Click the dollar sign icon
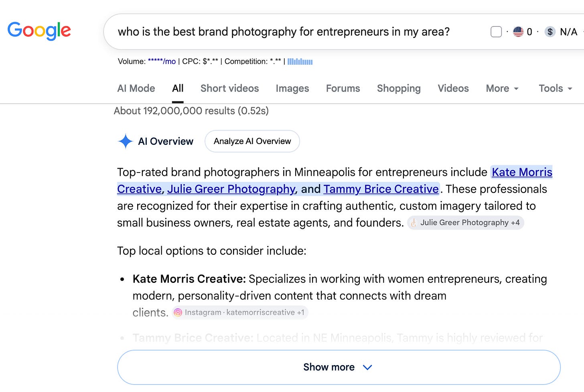Viewport: 584px width, 392px height. (x=550, y=32)
